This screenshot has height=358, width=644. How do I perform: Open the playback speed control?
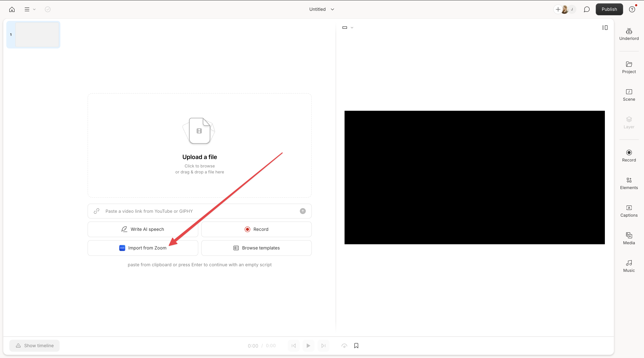(344, 346)
